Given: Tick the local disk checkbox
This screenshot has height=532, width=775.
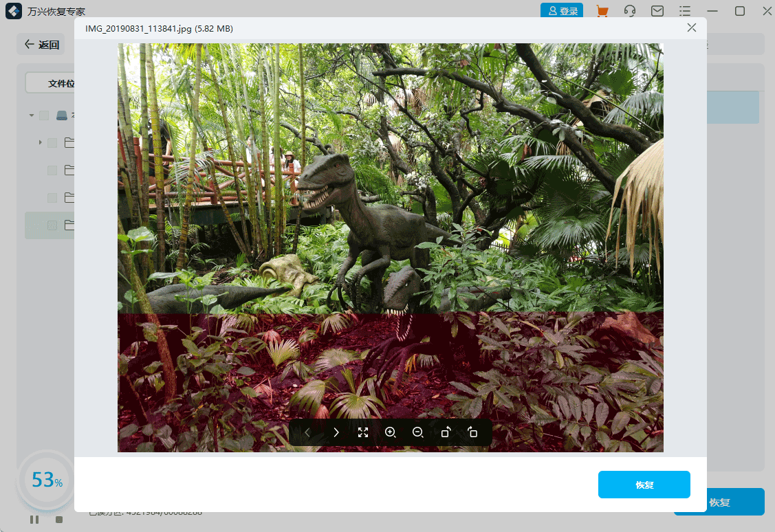Looking at the screenshot, I should [43, 115].
